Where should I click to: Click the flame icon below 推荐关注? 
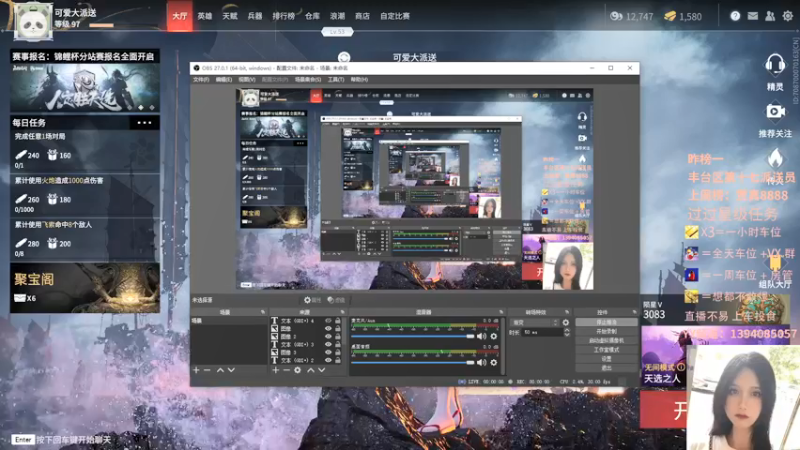(x=775, y=158)
